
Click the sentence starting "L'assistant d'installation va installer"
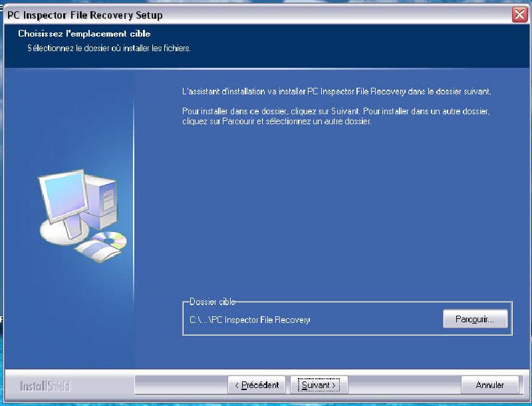336,92
